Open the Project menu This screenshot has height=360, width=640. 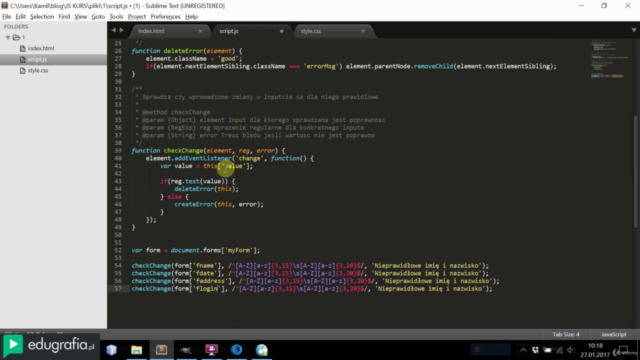coord(137,17)
